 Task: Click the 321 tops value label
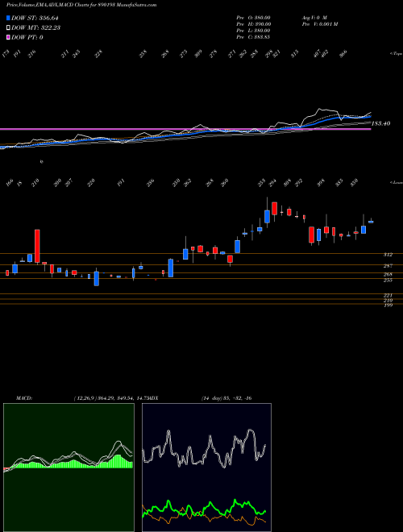point(276,54)
